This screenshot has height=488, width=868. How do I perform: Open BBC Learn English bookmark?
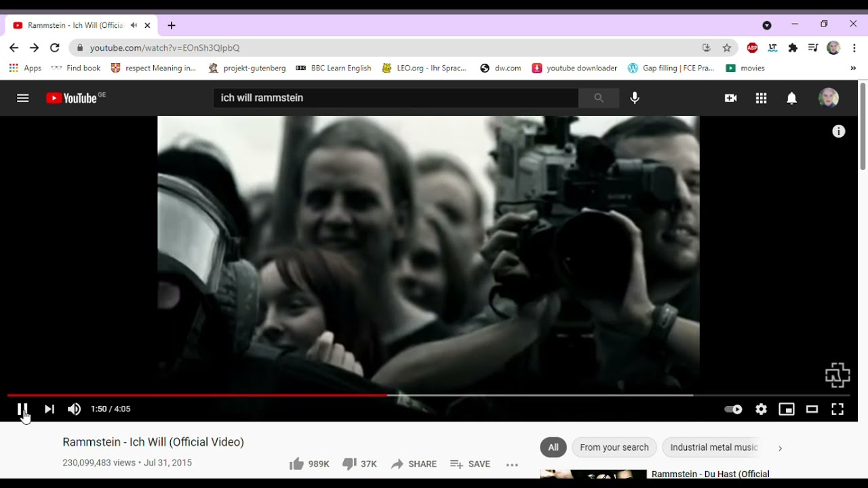point(334,68)
